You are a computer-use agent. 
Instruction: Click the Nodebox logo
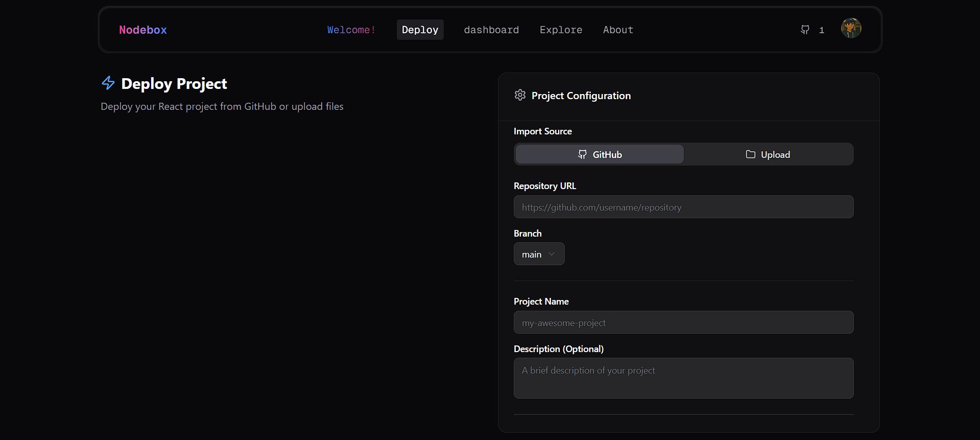143,30
